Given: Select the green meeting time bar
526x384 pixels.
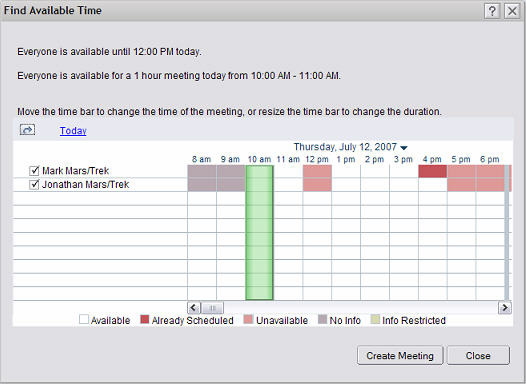Looking at the screenshot, I should pyautogui.click(x=259, y=232).
